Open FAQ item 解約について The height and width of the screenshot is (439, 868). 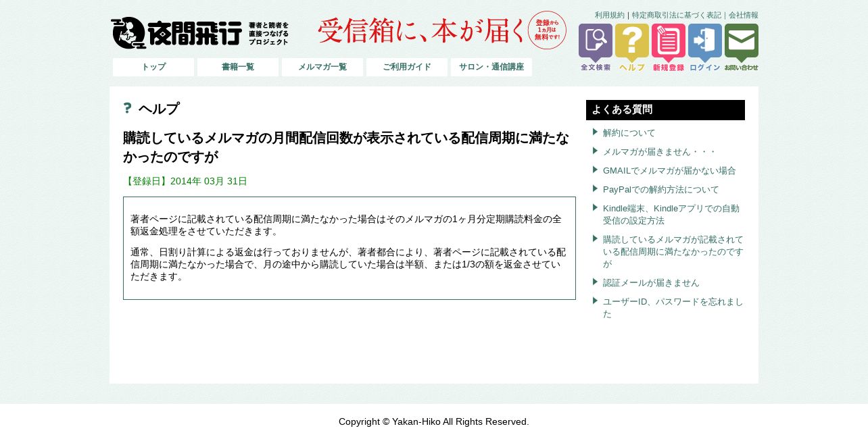tap(629, 132)
